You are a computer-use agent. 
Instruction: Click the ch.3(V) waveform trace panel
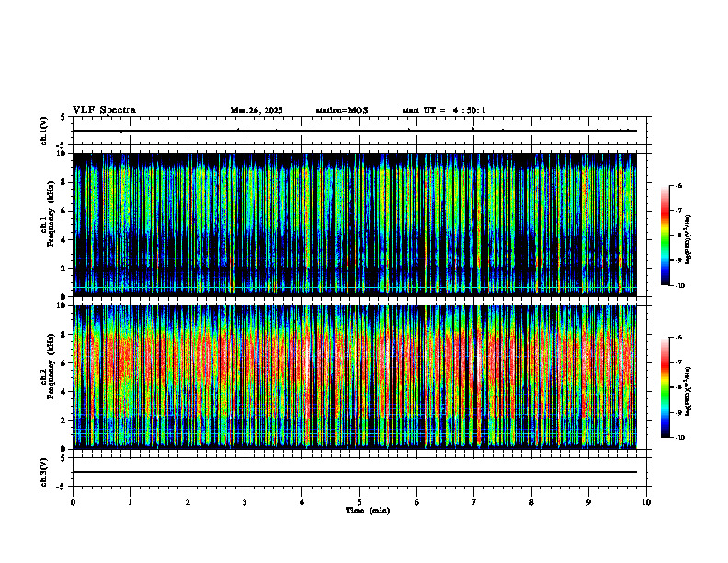point(359,472)
